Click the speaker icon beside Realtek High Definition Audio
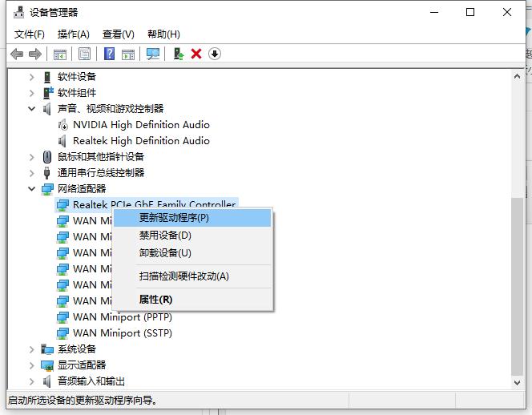The image size is (532, 415). tap(62, 141)
